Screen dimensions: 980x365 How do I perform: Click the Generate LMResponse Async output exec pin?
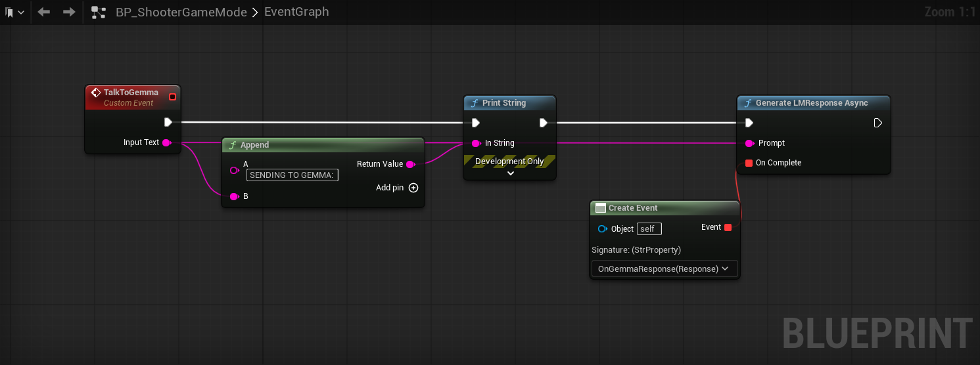[x=877, y=123]
